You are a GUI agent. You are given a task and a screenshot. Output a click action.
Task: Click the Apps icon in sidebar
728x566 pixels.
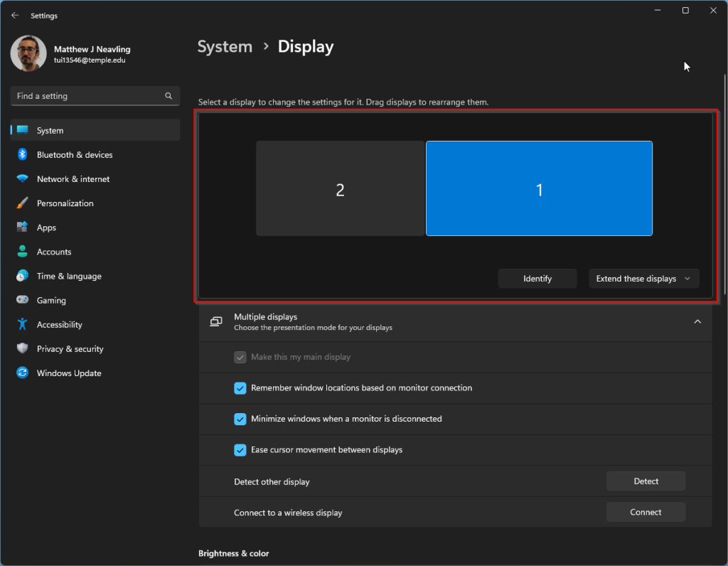pyautogui.click(x=22, y=228)
